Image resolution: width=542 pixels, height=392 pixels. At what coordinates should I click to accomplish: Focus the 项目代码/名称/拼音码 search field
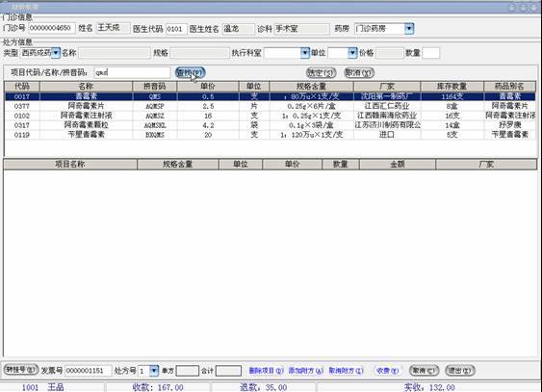pyautogui.click(x=132, y=72)
